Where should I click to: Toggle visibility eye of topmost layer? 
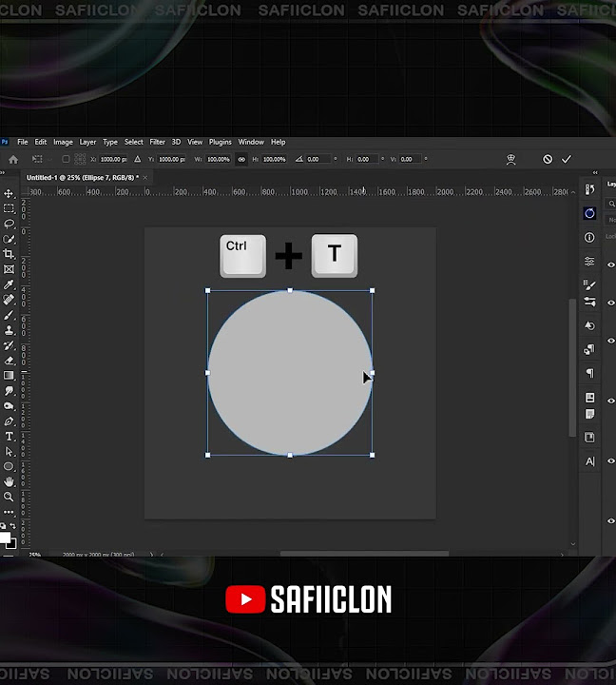(x=610, y=264)
